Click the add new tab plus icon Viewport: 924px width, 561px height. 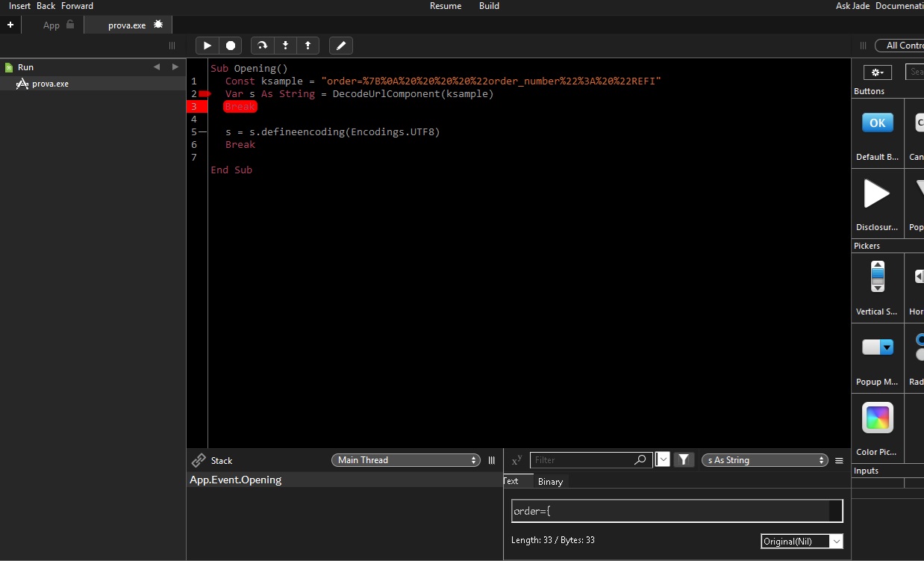coord(10,25)
